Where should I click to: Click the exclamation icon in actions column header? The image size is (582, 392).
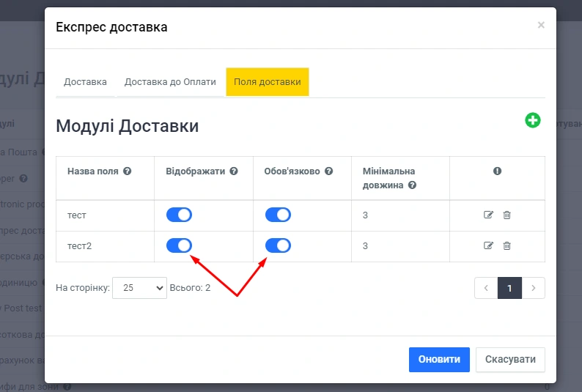coord(497,171)
